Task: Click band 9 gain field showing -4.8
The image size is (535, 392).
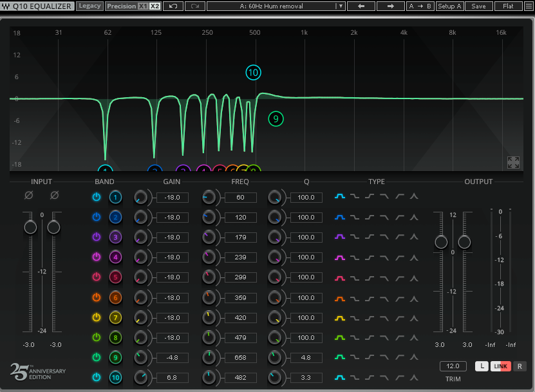Action: [x=173, y=357]
